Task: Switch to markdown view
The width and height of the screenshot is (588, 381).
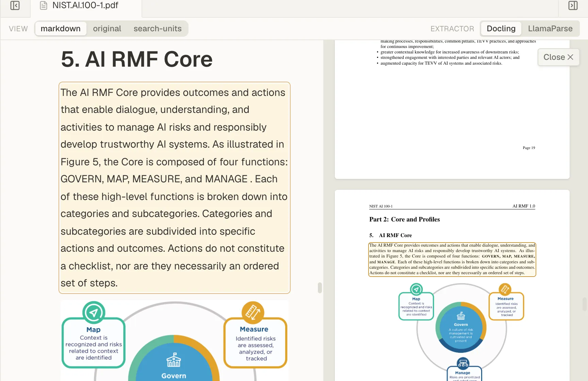Action: coord(61,29)
